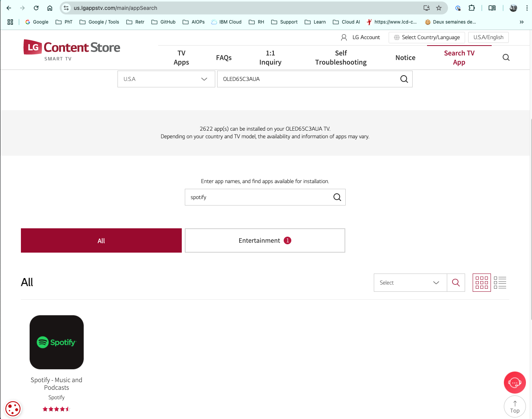Open the FAQs menu item
This screenshot has height=419, width=532.
point(224,58)
